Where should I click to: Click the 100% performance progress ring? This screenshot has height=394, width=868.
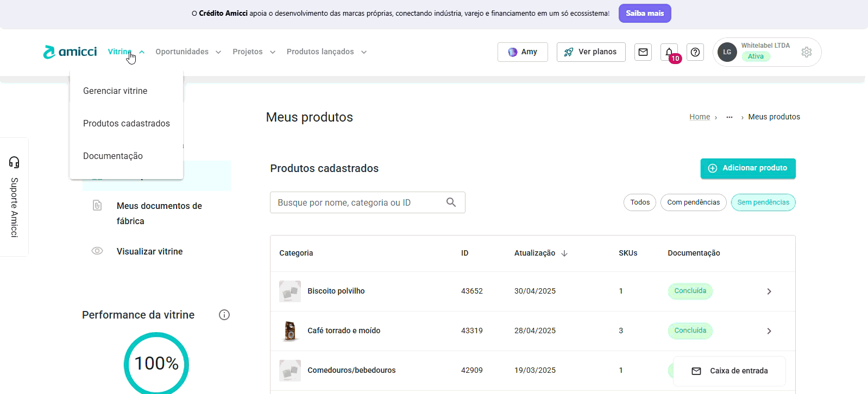(x=156, y=363)
